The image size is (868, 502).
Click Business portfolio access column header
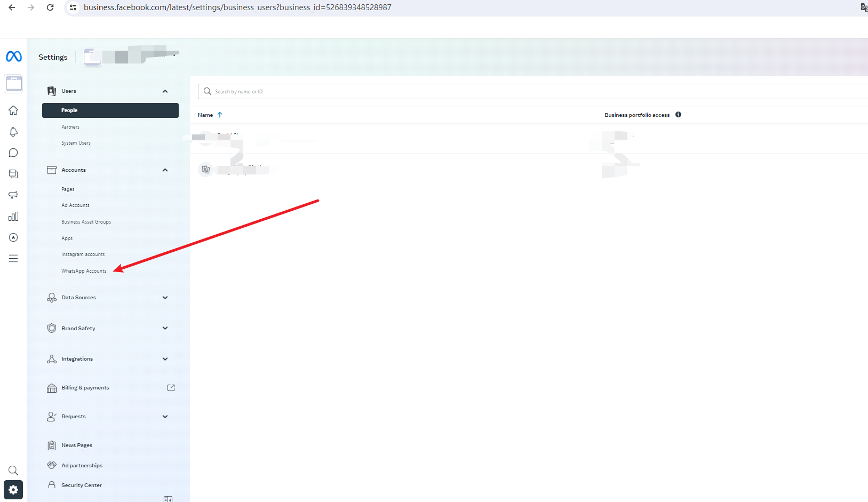pos(637,115)
